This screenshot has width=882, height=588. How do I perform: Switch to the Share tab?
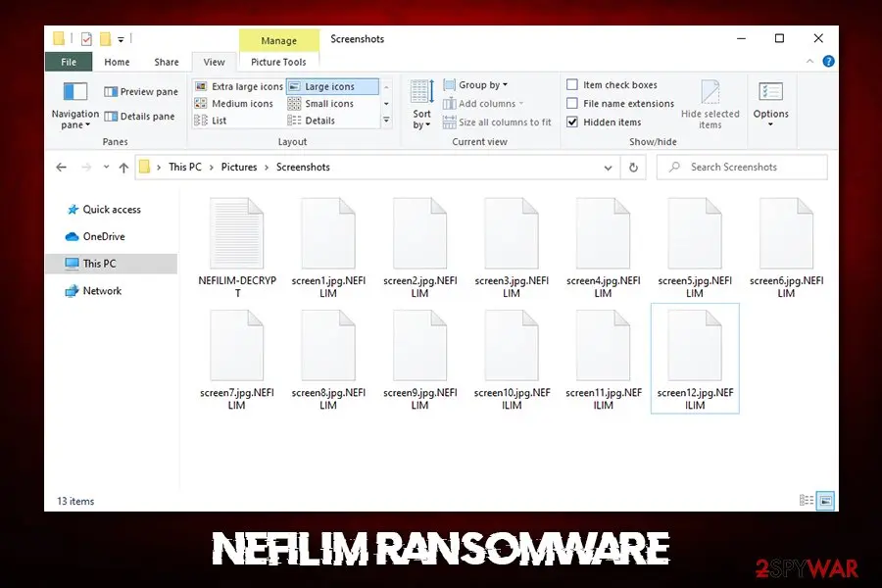tap(167, 62)
